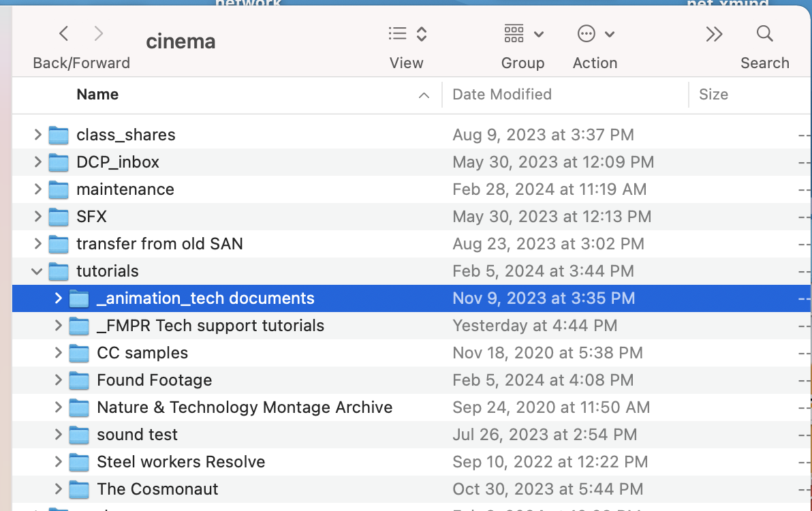Click the Forward arrow in toolbar
The width and height of the screenshot is (812, 511).
point(99,33)
